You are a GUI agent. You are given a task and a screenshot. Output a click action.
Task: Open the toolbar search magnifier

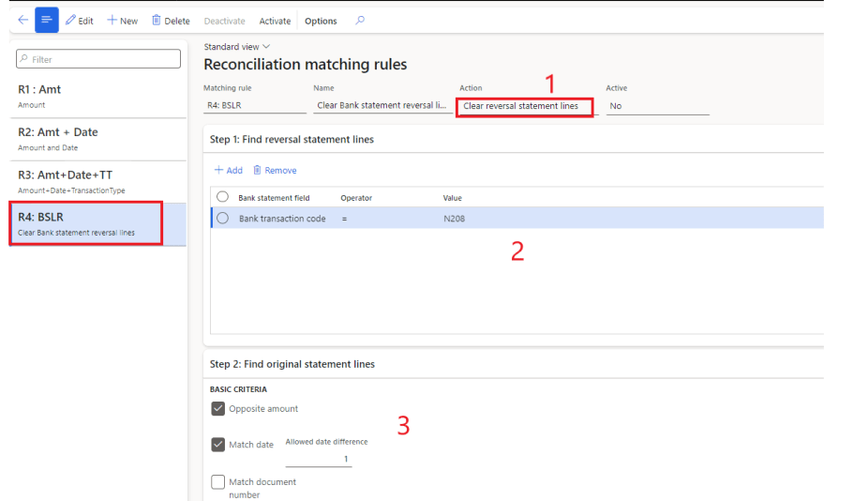[360, 21]
